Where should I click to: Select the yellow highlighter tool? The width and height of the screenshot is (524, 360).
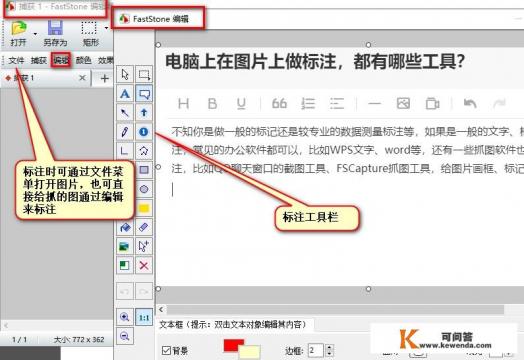click(x=144, y=209)
